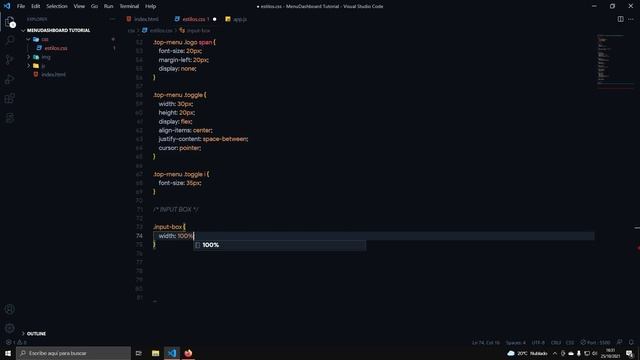Click the 'justify-content: space-between;' line

tap(203, 139)
